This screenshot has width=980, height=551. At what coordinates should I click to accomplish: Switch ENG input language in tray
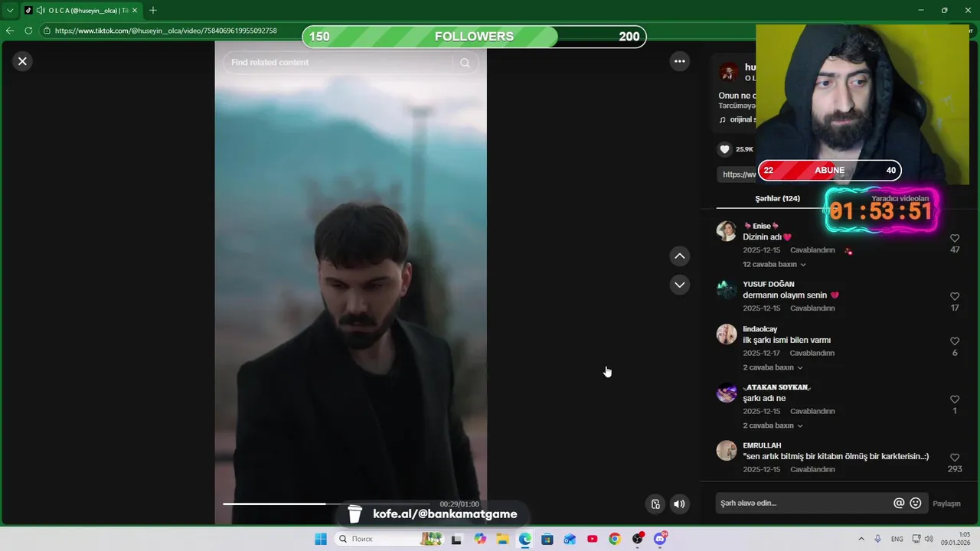tap(897, 539)
